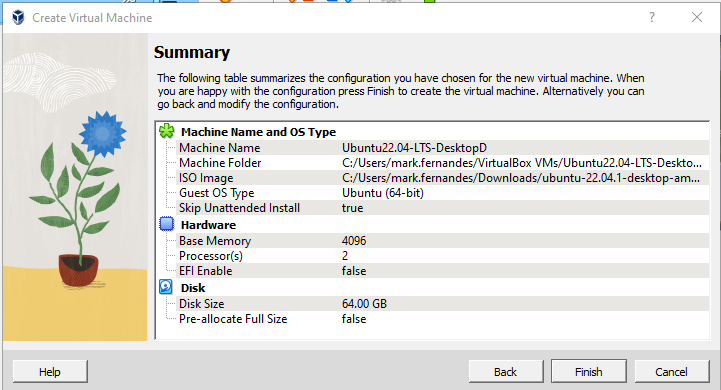This screenshot has height=390, width=721.
Task: Click Finish to create the virtual machine
Action: coord(589,372)
